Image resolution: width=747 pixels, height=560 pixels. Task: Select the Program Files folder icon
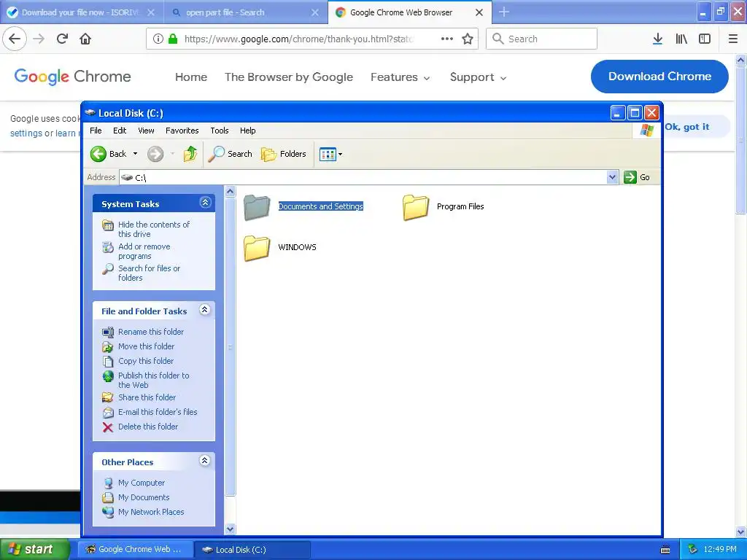(x=415, y=207)
